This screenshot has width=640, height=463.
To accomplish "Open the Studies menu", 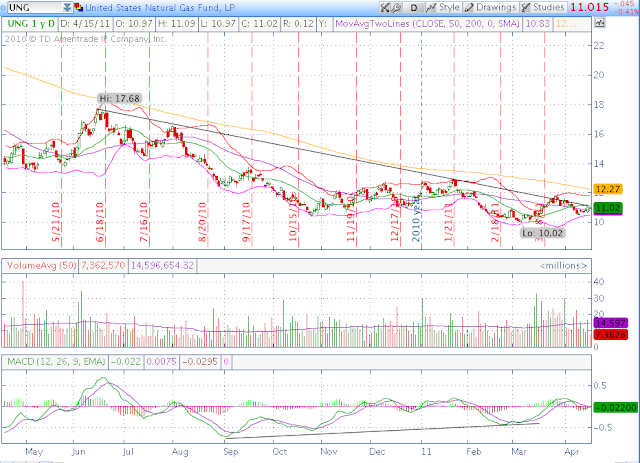I will [x=543, y=7].
